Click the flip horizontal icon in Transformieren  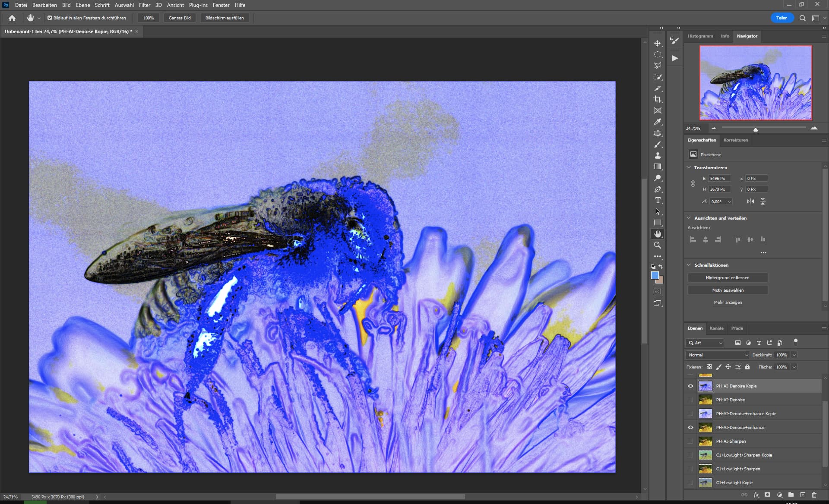click(750, 202)
